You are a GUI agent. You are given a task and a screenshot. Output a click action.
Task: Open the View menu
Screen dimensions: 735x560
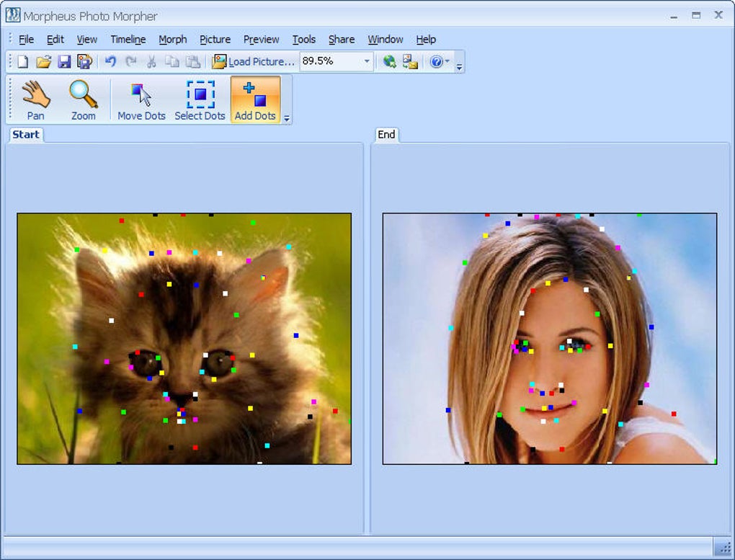pos(87,40)
